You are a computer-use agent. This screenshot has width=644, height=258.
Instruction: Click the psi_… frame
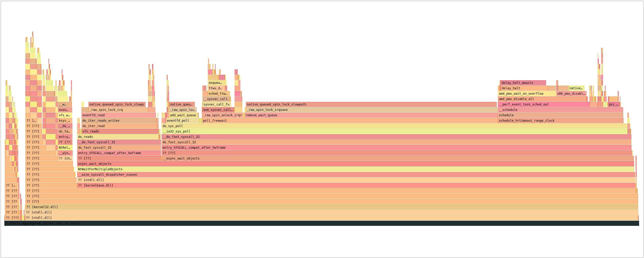614,104
